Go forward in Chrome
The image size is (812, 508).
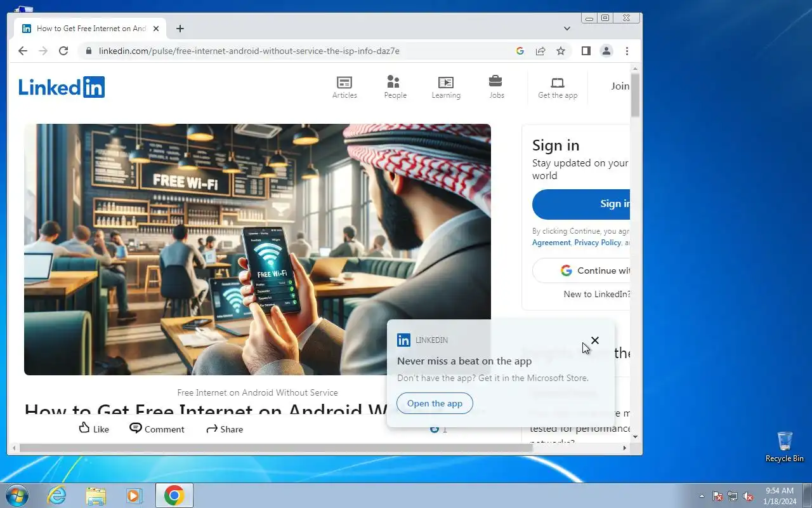click(43, 51)
